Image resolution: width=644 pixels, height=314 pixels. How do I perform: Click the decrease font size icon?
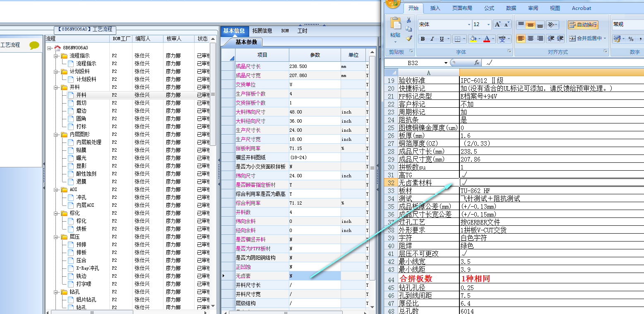[507, 24]
